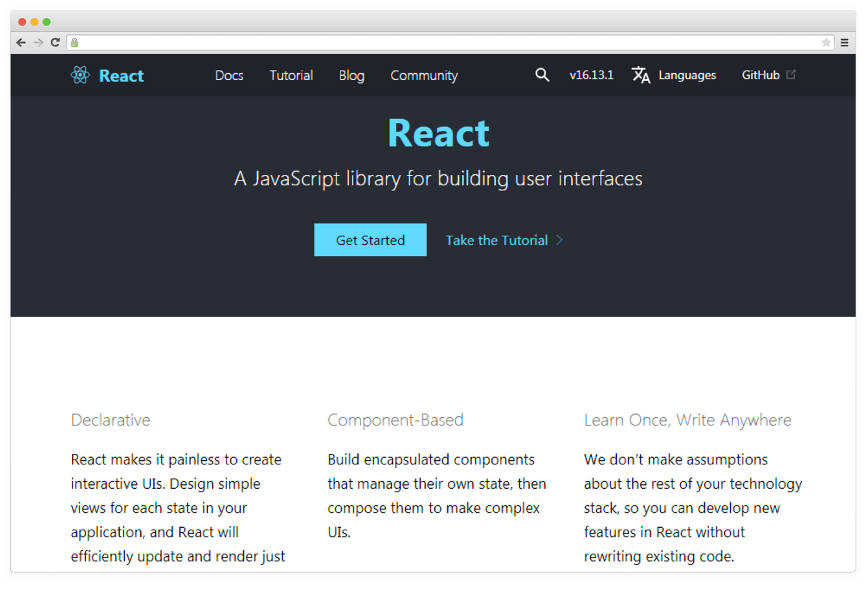This screenshot has height=591, width=868.
Task: Click the browser forward arrow
Action: [x=38, y=42]
